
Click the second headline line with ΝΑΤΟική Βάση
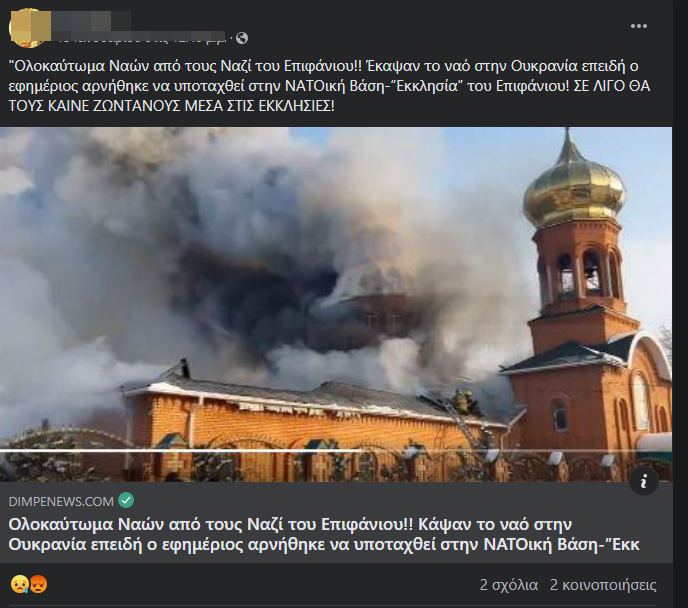[x=324, y=544]
